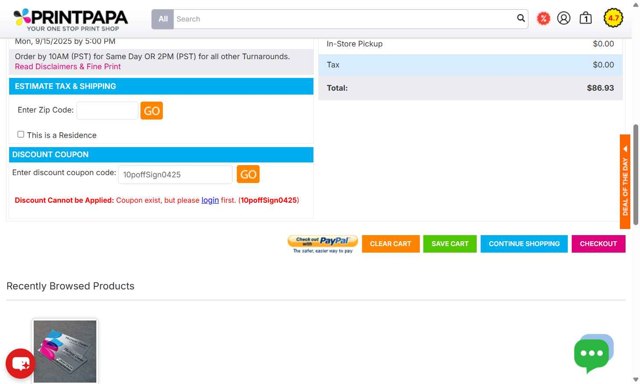Select the Total $86.93 amount

coord(600,88)
